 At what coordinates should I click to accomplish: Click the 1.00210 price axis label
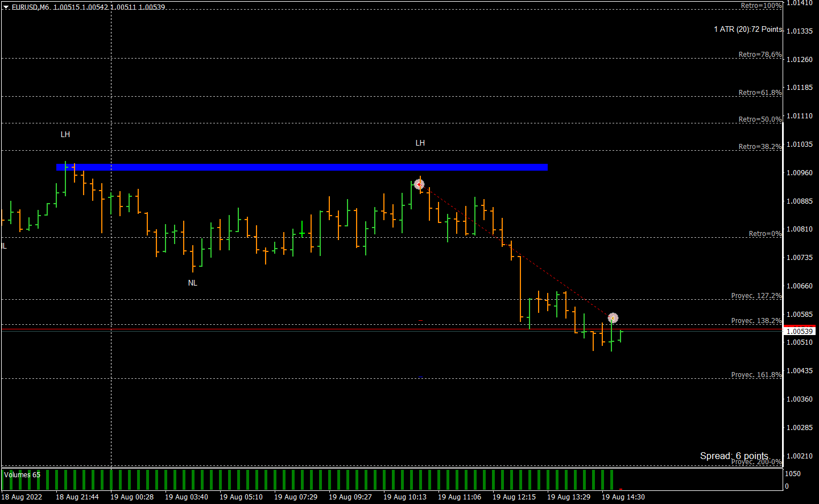point(800,456)
